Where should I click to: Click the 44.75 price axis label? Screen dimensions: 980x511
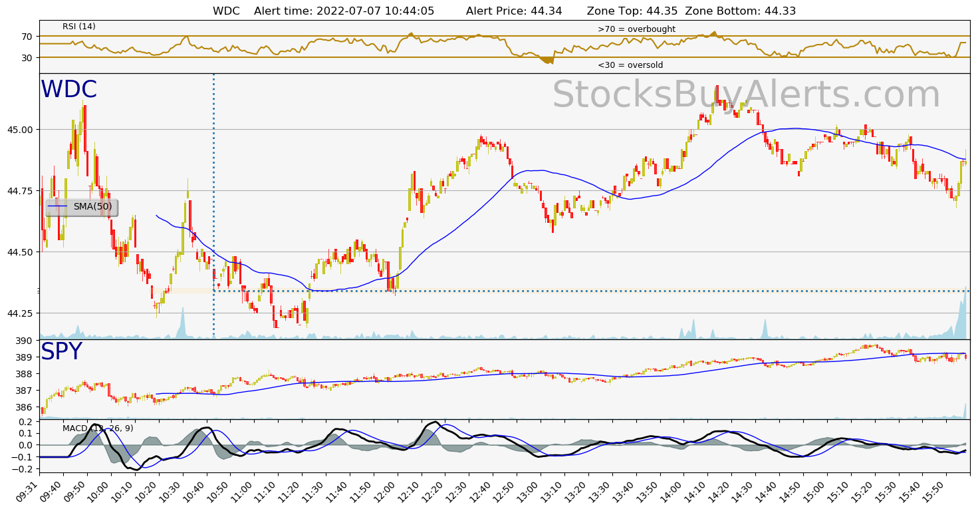pyautogui.click(x=21, y=191)
